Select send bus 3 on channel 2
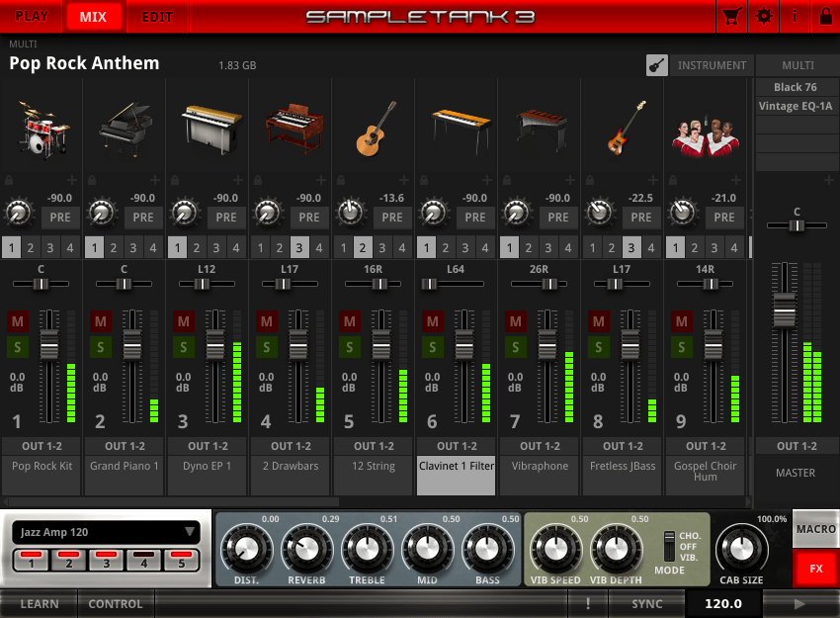 tap(133, 247)
